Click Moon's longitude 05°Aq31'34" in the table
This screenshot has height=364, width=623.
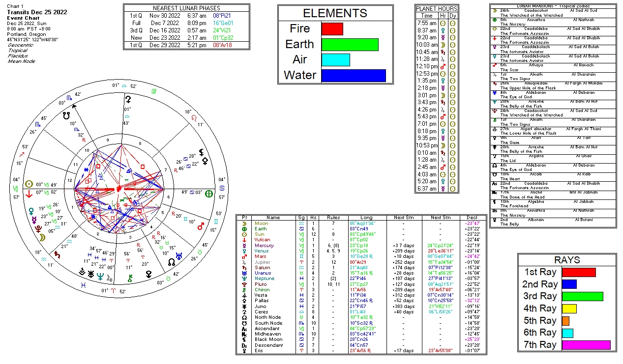363,224
